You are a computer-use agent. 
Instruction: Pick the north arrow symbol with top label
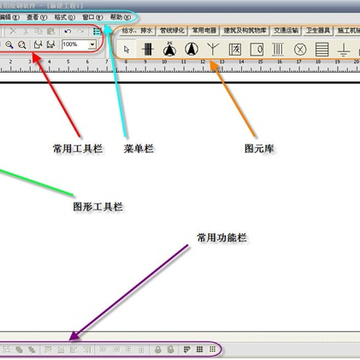point(170,49)
